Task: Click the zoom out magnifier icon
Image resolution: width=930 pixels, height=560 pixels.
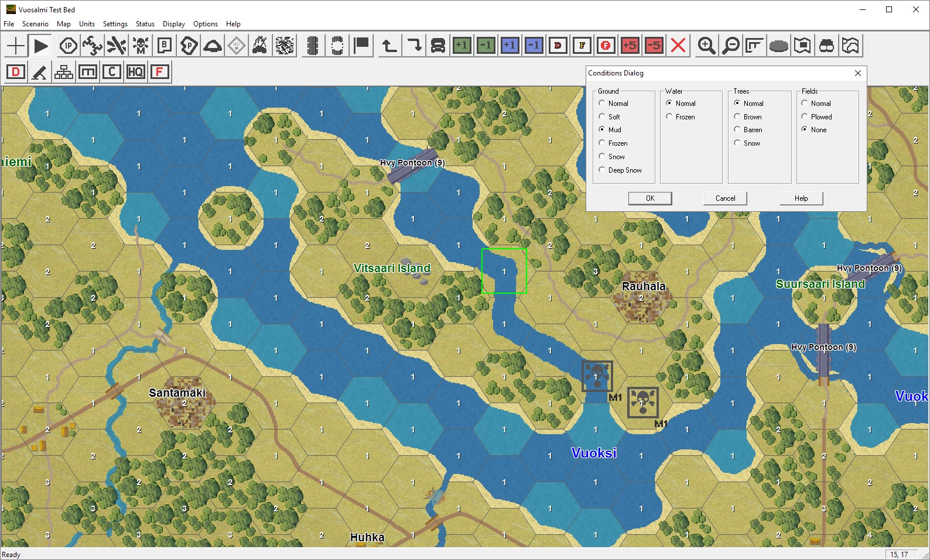Action: [x=730, y=46]
